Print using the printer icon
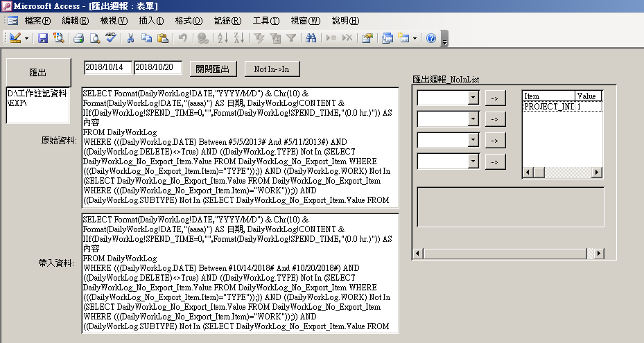The height and width of the screenshot is (343, 644). (78, 38)
